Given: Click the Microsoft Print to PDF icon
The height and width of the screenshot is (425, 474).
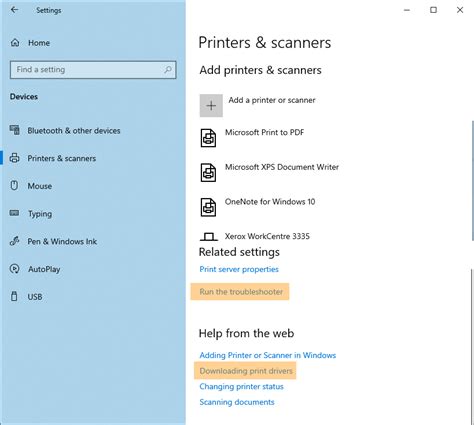Looking at the screenshot, I should tap(208, 138).
